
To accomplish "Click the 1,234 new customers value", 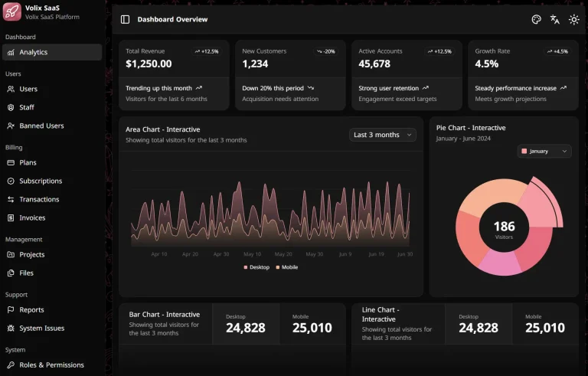I will [x=255, y=64].
